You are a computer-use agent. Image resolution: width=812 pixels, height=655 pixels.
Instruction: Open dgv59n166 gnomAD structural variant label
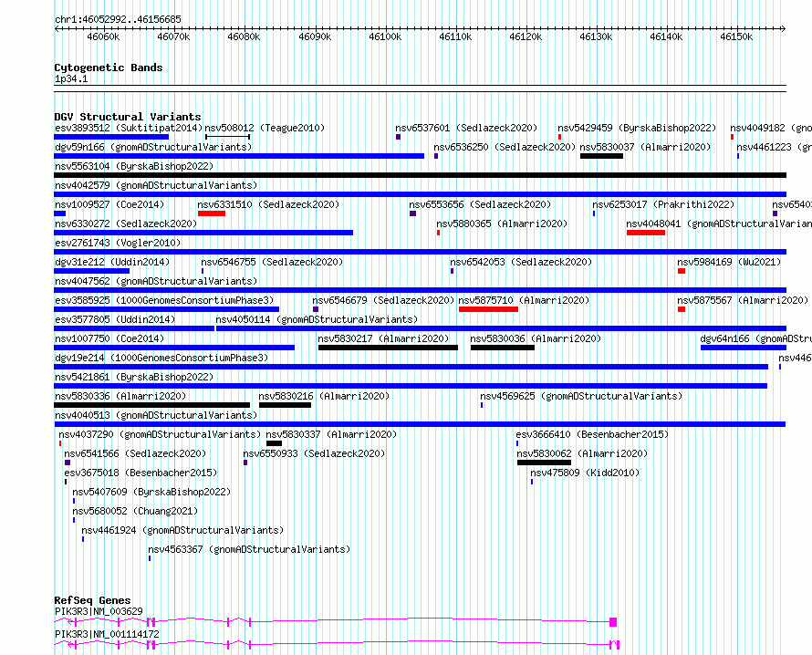[x=153, y=147]
